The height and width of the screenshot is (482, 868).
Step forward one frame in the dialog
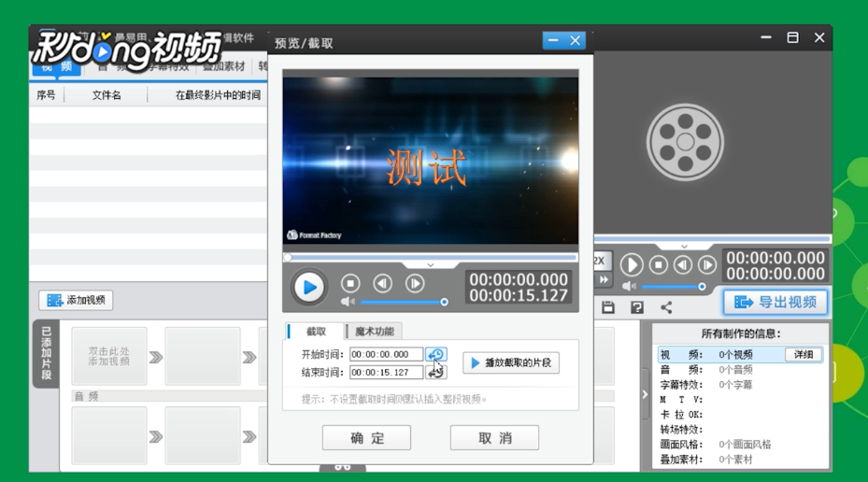pyautogui.click(x=415, y=283)
